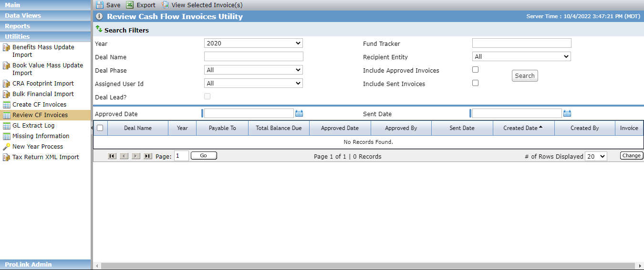This screenshot has height=270, width=644.
Task: Click the Save disk icon
Action: (99, 5)
